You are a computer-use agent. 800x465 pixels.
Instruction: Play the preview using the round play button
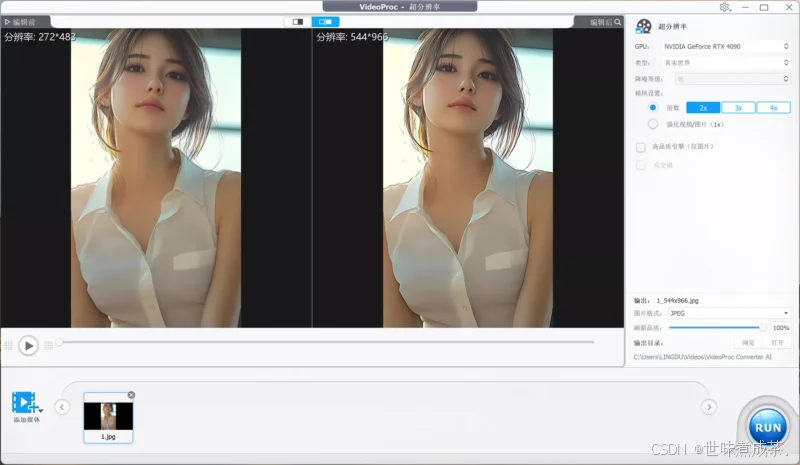point(29,346)
